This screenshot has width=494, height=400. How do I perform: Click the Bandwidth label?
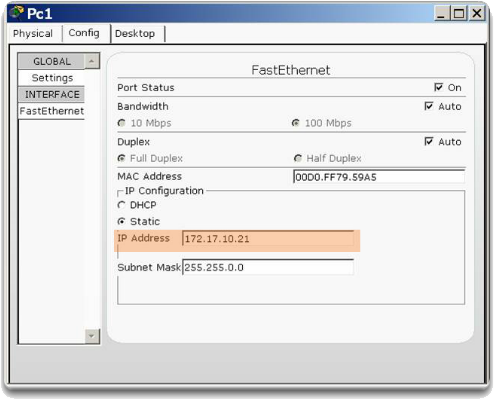pyautogui.click(x=143, y=106)
